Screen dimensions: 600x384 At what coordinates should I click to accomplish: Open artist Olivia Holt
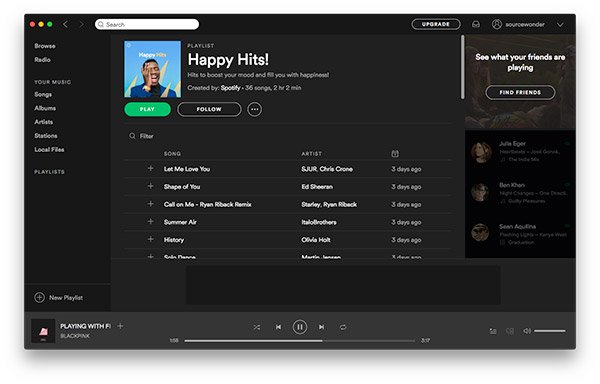(x=316, y=240)
